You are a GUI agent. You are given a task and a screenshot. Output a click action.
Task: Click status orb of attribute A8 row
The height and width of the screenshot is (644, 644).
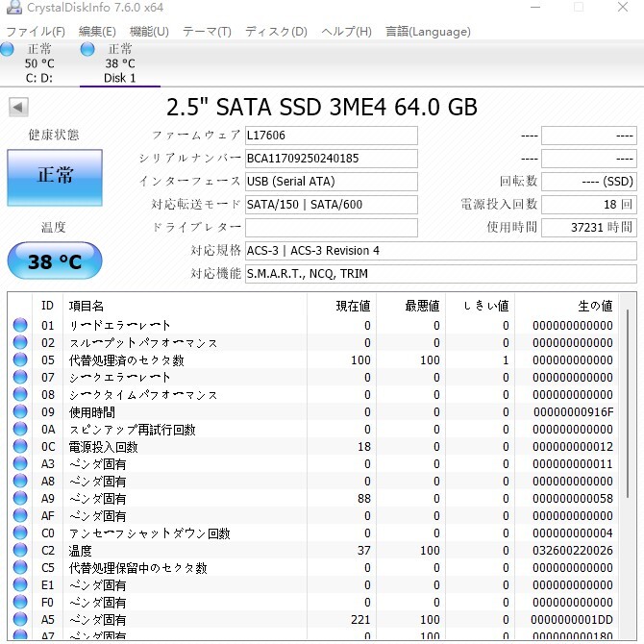(20, 481)
